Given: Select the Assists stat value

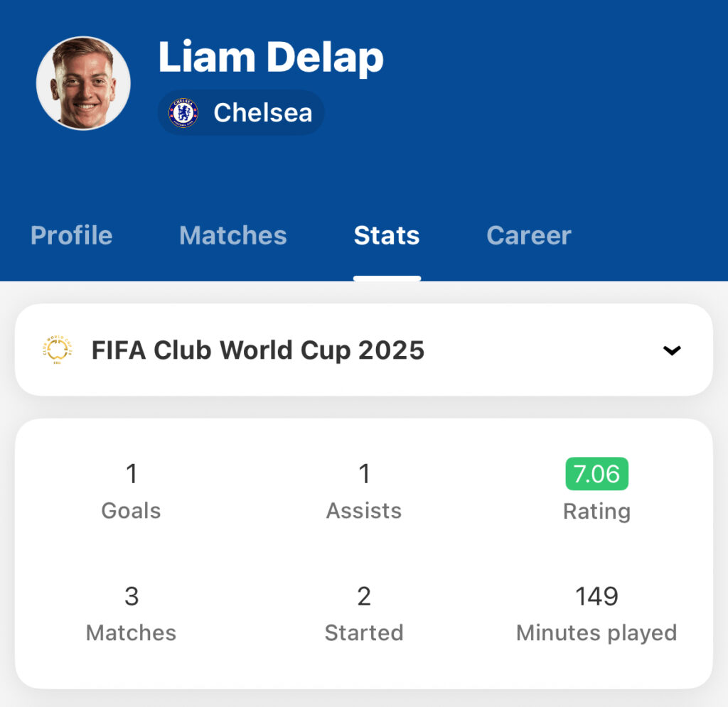Looking at the screenshot, I should coord(364,474).
